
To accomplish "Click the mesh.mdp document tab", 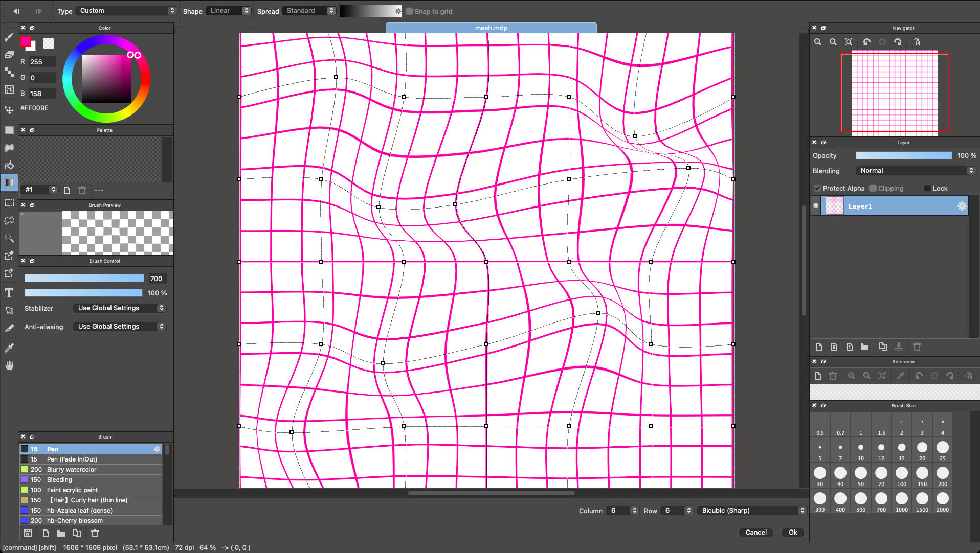I will tap(491, 28).
